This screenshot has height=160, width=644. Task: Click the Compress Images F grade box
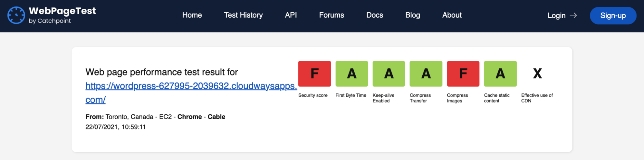(x=463, y=74)
